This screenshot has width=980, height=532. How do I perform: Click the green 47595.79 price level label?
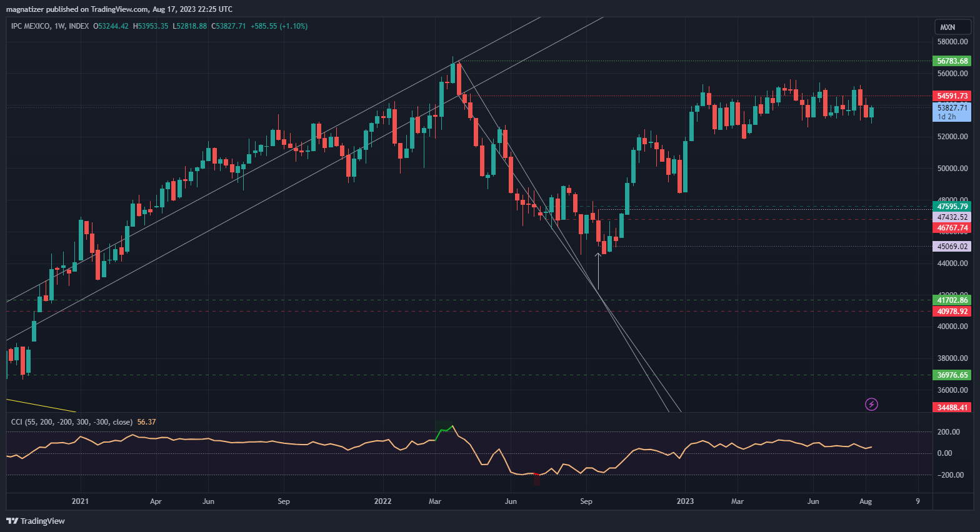(x=952, y=207)
